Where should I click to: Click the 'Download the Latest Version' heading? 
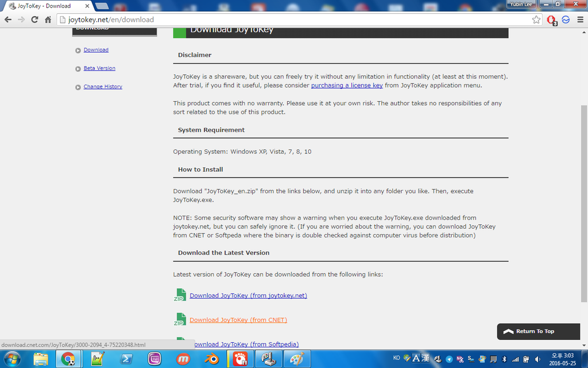tap(223, 253)
